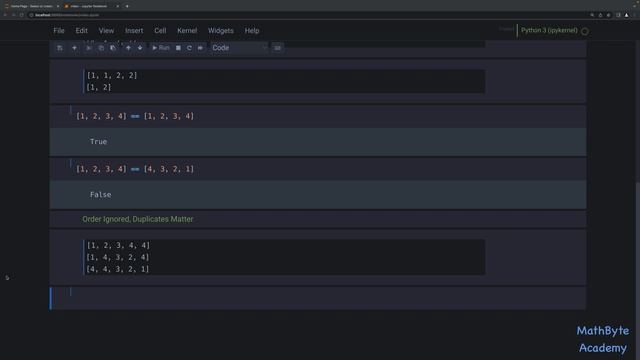Open the browser three-dot menu

[635, 15]
